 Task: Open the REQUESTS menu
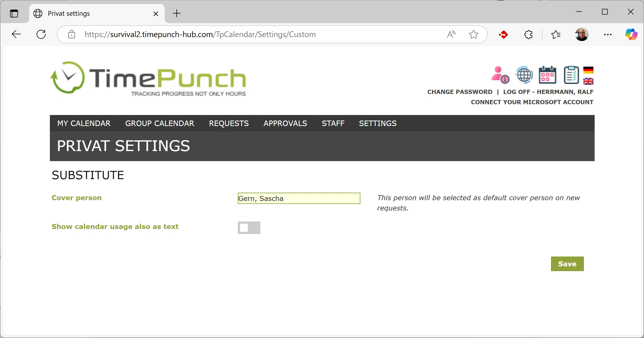coord(229,124)
